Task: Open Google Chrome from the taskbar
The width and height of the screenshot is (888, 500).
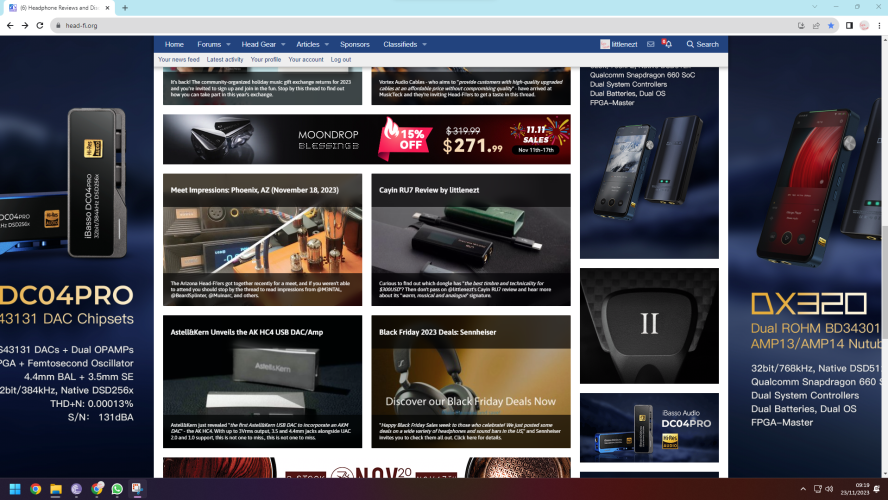Action: point(36,489)
